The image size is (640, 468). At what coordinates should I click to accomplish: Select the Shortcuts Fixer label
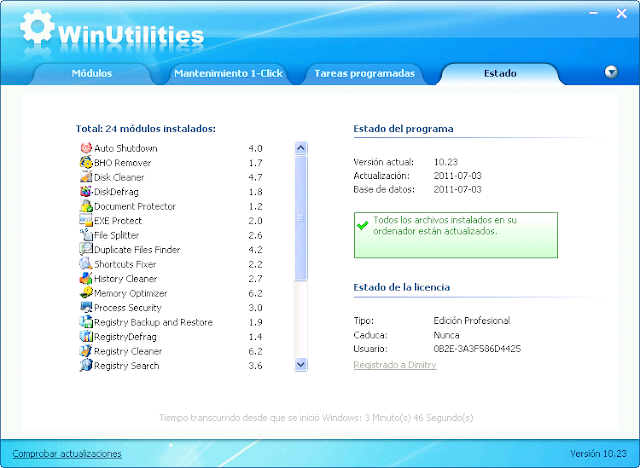tap(125, 264)
